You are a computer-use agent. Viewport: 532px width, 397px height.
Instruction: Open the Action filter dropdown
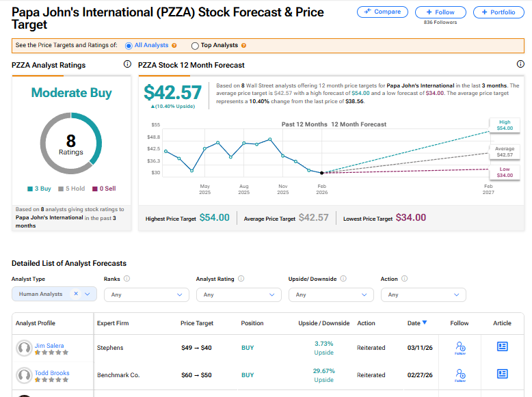click(423, 295)
